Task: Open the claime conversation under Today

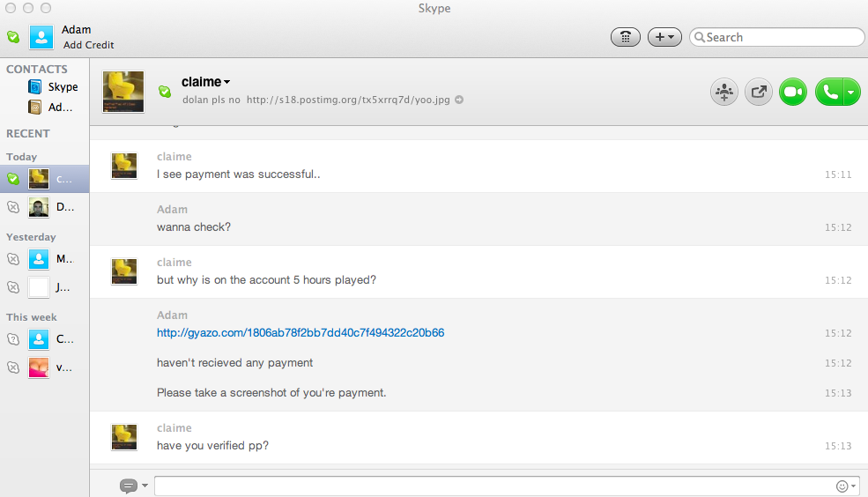Action: (x=44, y=179)
